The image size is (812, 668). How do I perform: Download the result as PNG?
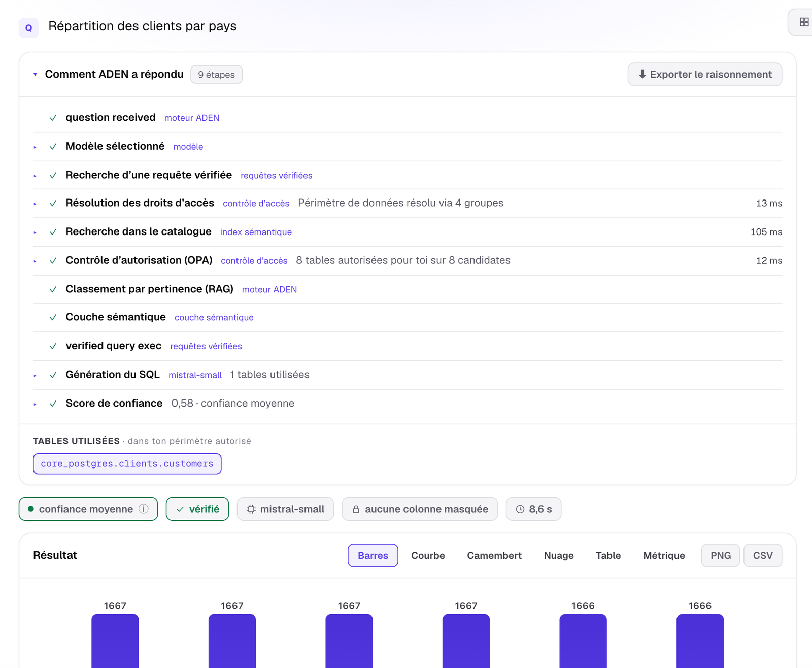coord(721,555)
